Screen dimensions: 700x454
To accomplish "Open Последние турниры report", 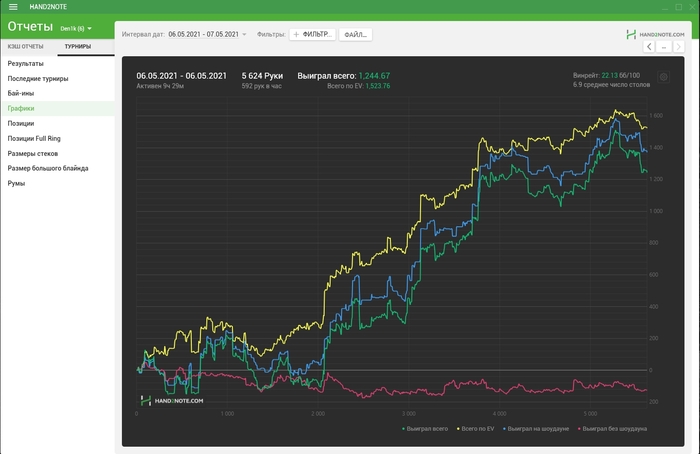I will click(57, 79).
